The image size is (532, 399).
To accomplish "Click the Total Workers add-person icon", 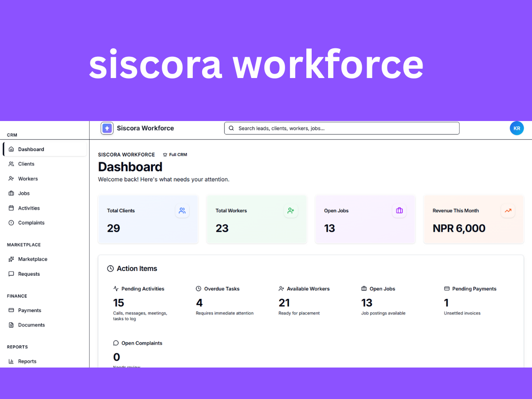I will tap(291, 211).
